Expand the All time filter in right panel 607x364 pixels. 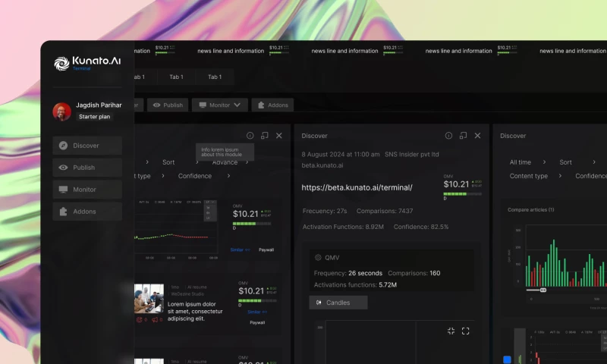click(530, 162)
